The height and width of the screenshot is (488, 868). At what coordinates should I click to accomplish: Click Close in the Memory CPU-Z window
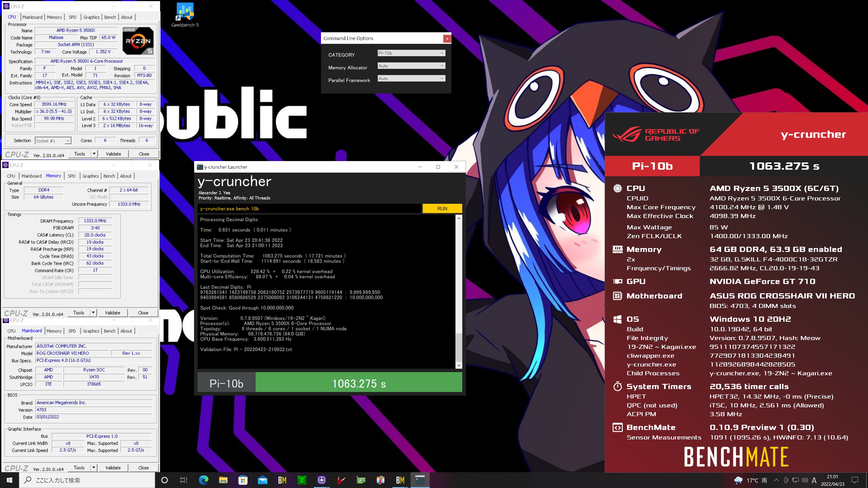coord(143,313)
